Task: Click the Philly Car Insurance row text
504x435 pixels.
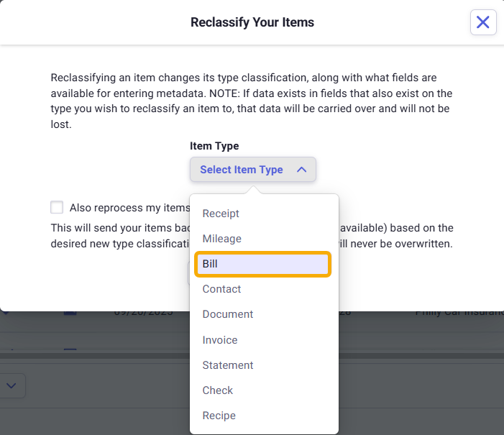Action: coord(459,313)
